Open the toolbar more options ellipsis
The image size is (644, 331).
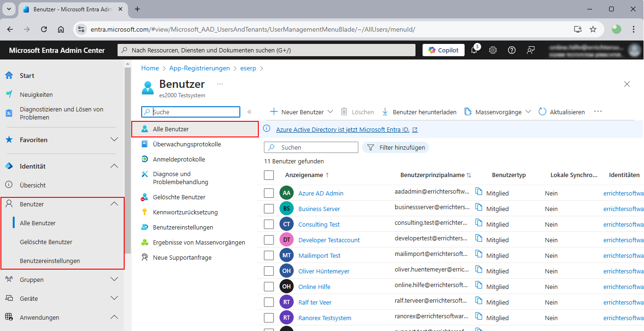point(598,111)
